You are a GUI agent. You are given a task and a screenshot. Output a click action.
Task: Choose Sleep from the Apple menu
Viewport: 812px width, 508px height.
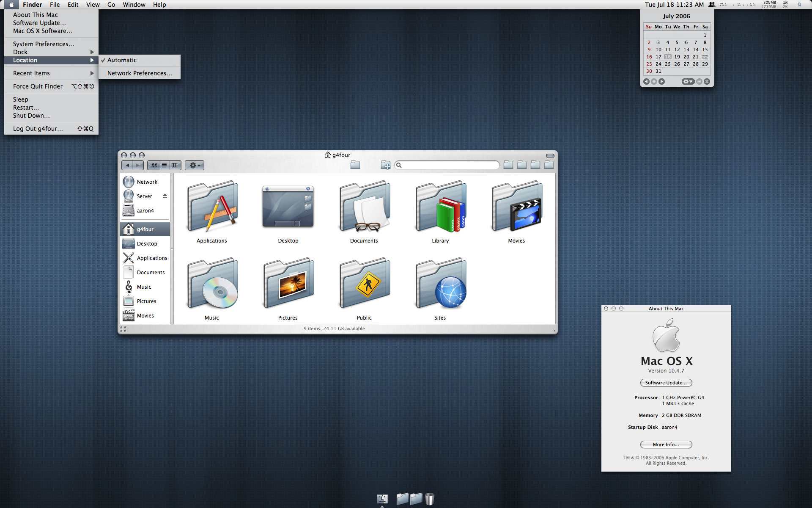pos(51,99)
